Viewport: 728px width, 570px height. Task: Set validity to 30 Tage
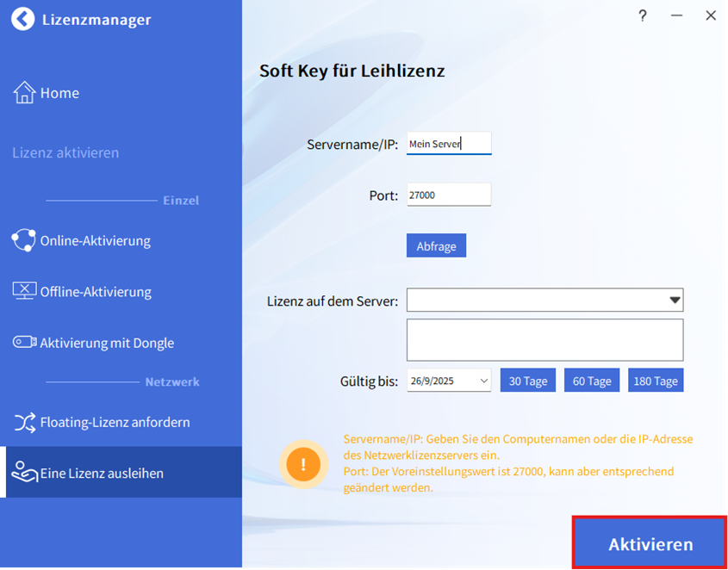tap(527, 381)
